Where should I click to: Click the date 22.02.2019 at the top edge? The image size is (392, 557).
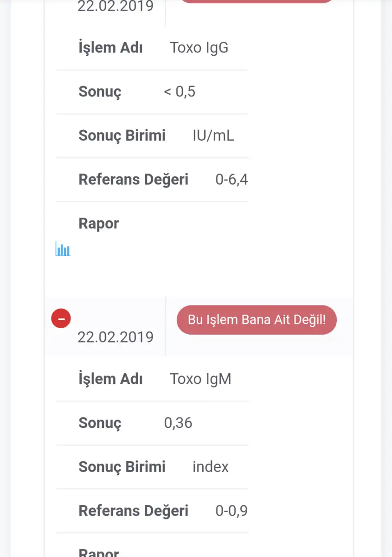pyautogui.click(x=116, y=6)
